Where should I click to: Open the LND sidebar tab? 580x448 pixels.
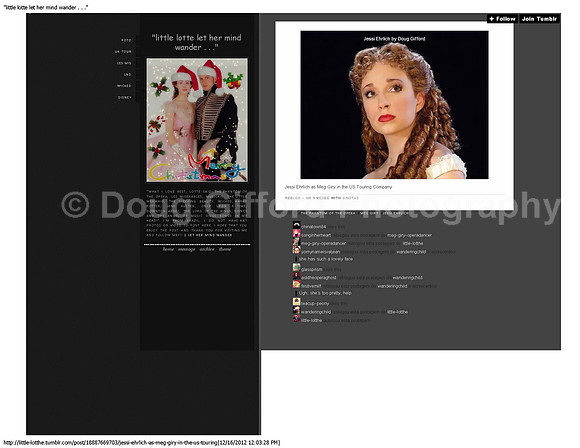click(127, 75)
